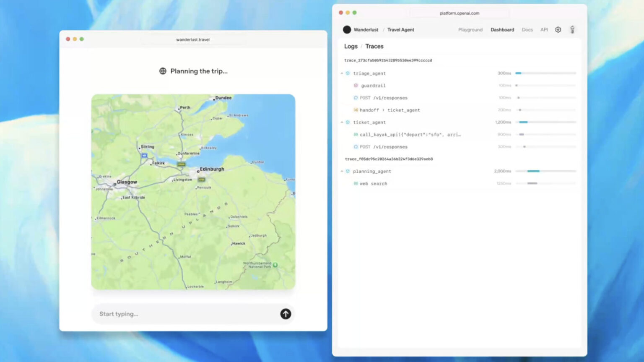Image resolution: width=644 pixels, height=362 pixels.
Task: Open the settings gear icon
Action: pos(558,30)
